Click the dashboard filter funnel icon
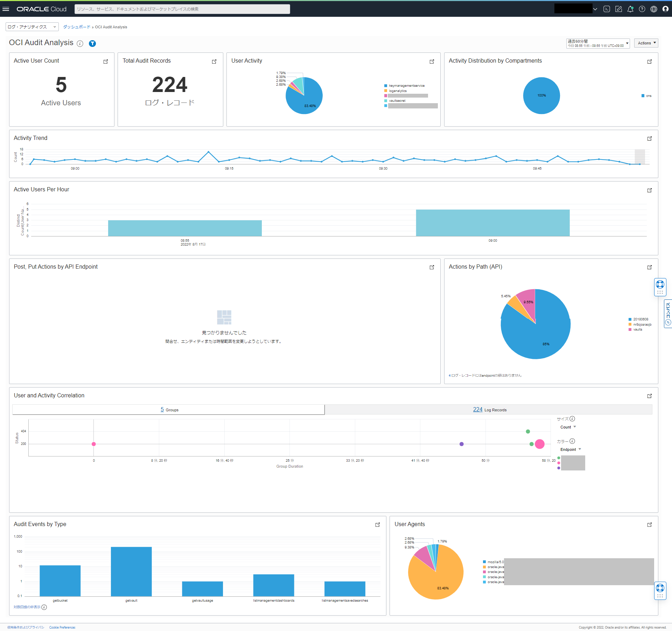Image resolution: width=672 pixels, height=631 pixels. pos(92,43)
